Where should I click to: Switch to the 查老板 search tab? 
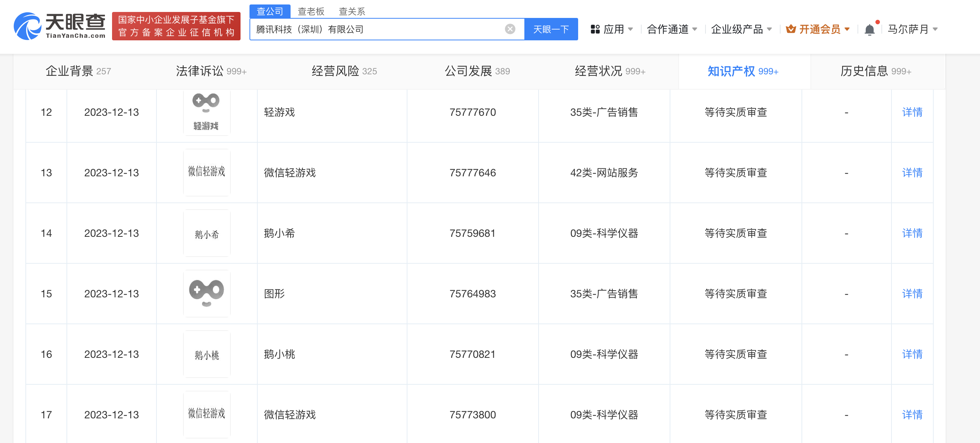click(311, 12)
